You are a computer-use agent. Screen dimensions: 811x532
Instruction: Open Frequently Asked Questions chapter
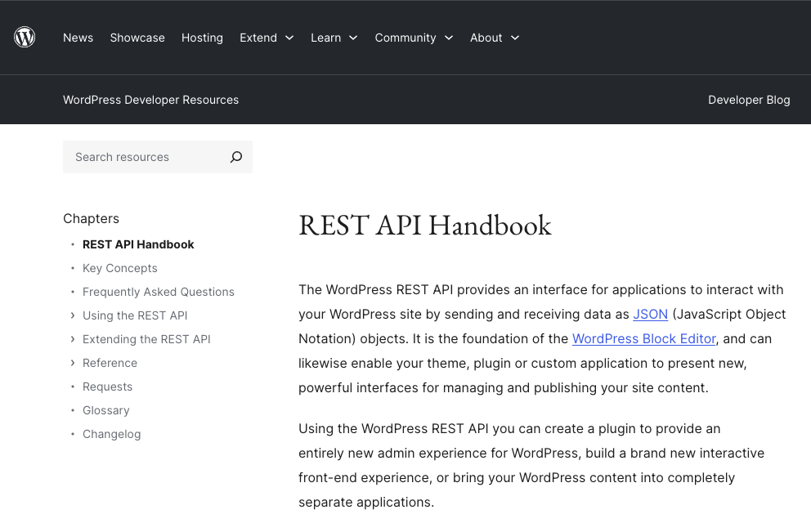[159, 292]
